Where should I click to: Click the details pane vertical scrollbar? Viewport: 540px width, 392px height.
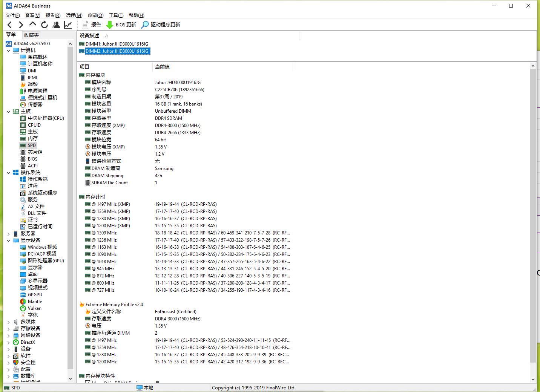(x=533, y=216)
